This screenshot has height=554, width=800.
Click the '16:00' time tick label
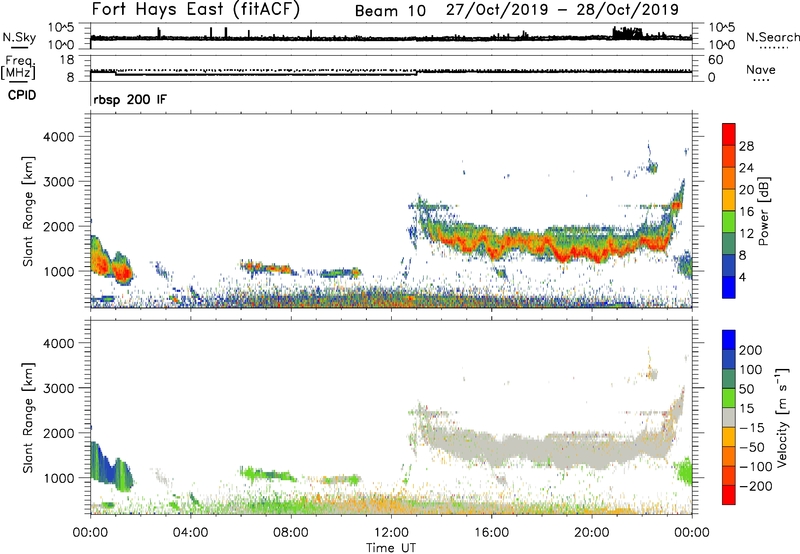pos(491,533)
